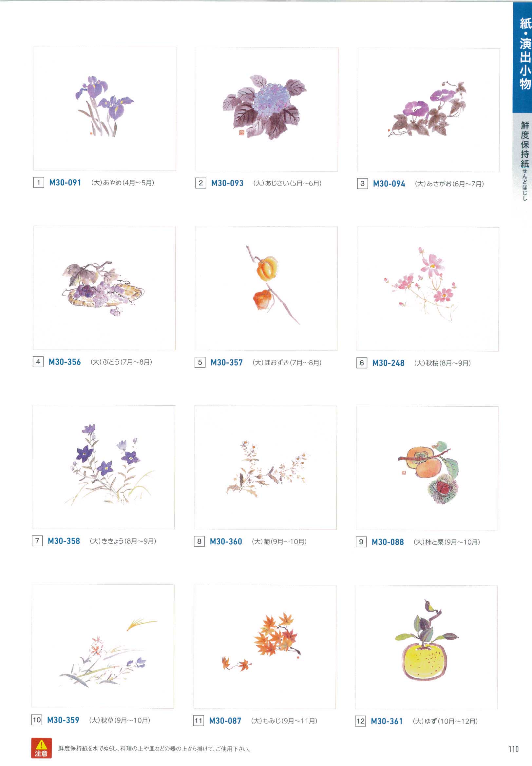Viewport: 532px width, 766px height.
Task: Select the 紙・演出小物 blue side tab
Action: [x=522, y=57]
